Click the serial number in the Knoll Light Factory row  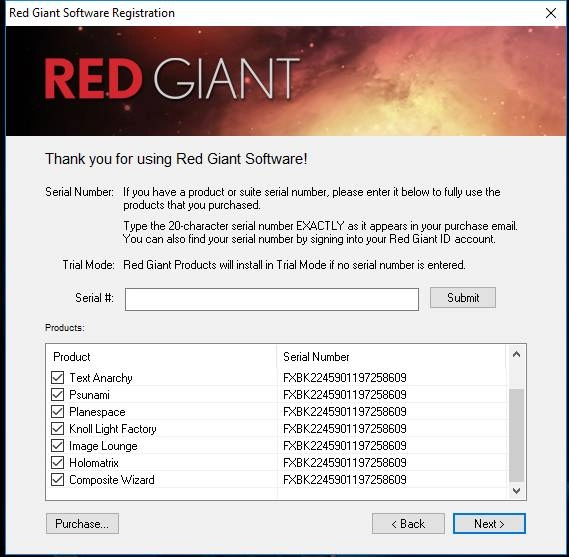point(345,429)
